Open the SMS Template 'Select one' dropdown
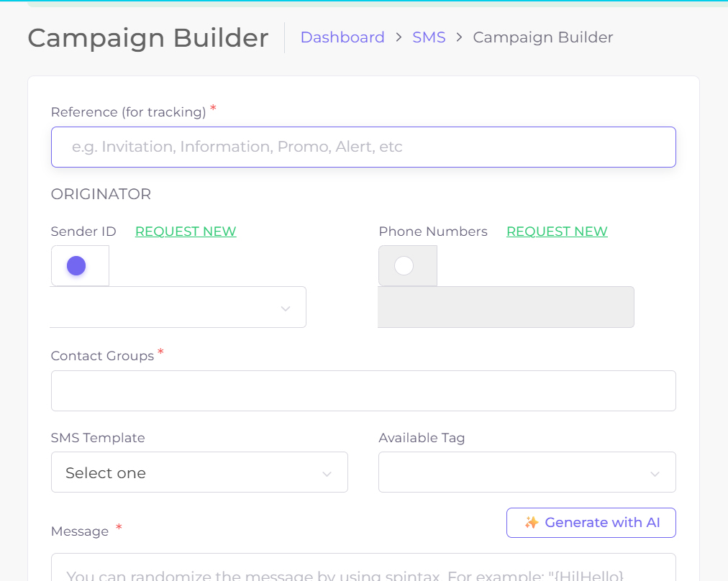The height and width of the screenshot is (581, 728). click(x=199, y=472)
